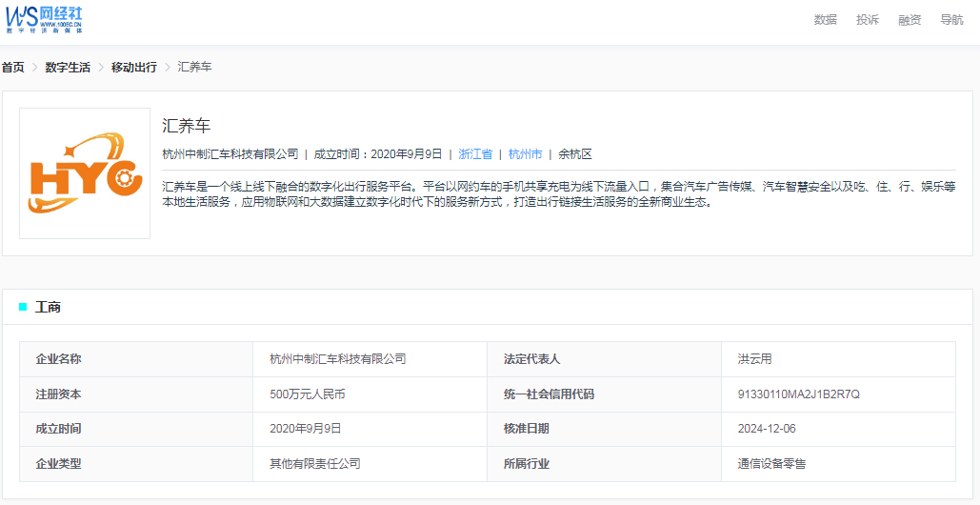The width and height of the screenshot is (980, 505).
Task: Click the approval date 2024-12-06
Action: point(767,429)
